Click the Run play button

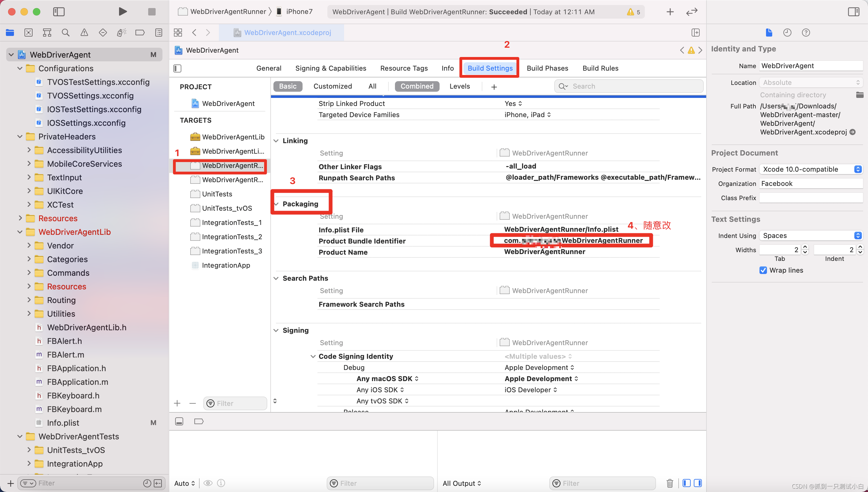123,11
